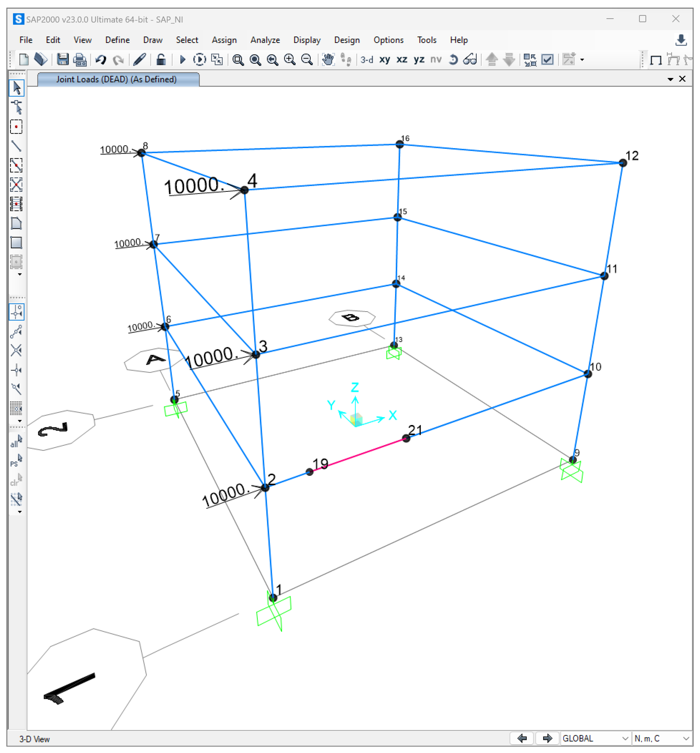The image size is (700, 753).
Task: Select the Joint Loads (DEAD) tab
Action: click(117, 79)
